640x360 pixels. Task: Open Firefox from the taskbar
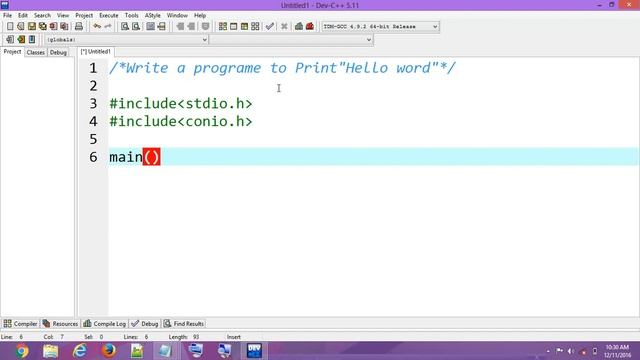point(109,351)
